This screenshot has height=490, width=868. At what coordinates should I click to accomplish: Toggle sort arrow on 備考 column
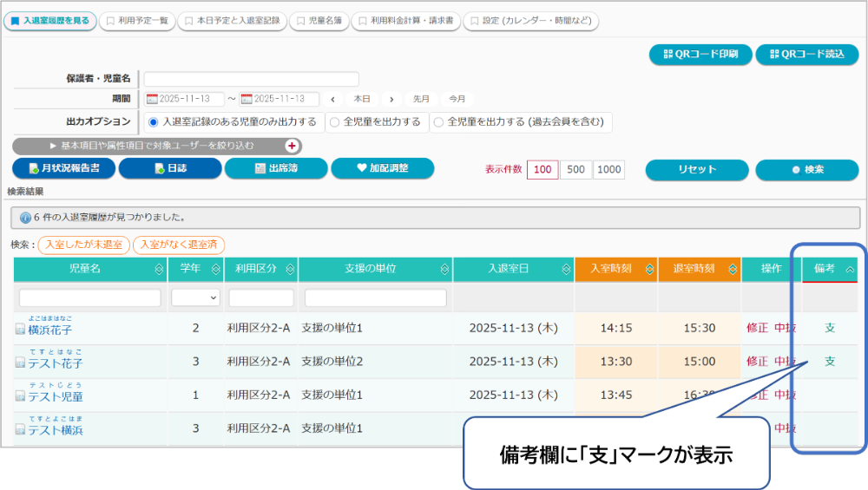(x=849, y=269)
